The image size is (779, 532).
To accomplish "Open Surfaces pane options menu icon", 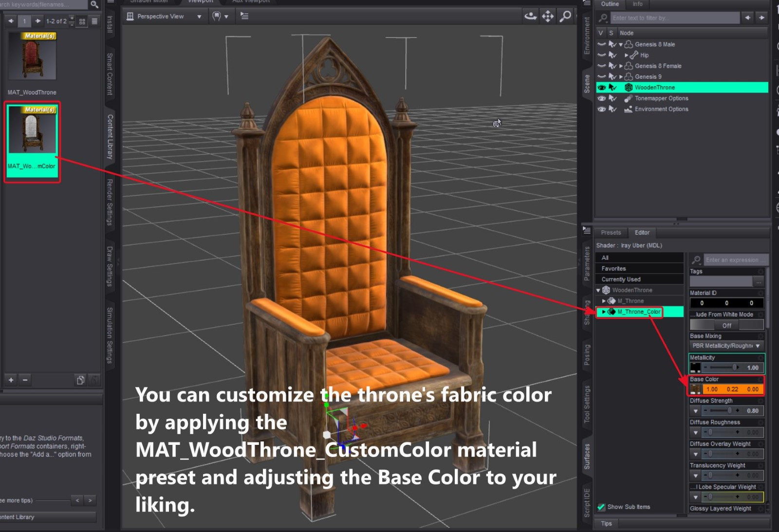I will click(587, 230).
